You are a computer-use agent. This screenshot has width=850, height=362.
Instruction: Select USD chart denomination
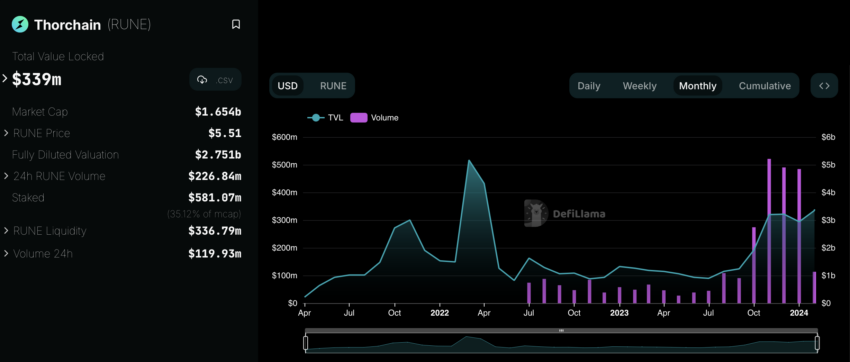click(x=288, y=86)
